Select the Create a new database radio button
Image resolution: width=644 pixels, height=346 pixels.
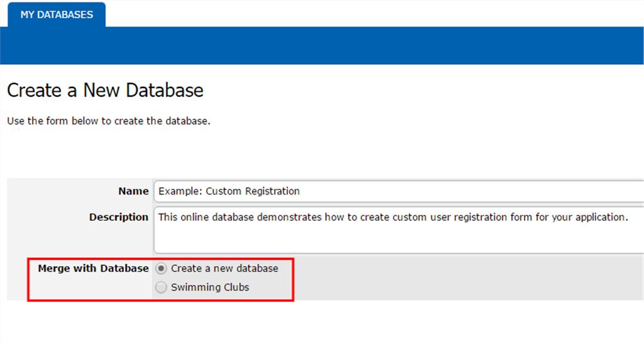coord(161,269)
